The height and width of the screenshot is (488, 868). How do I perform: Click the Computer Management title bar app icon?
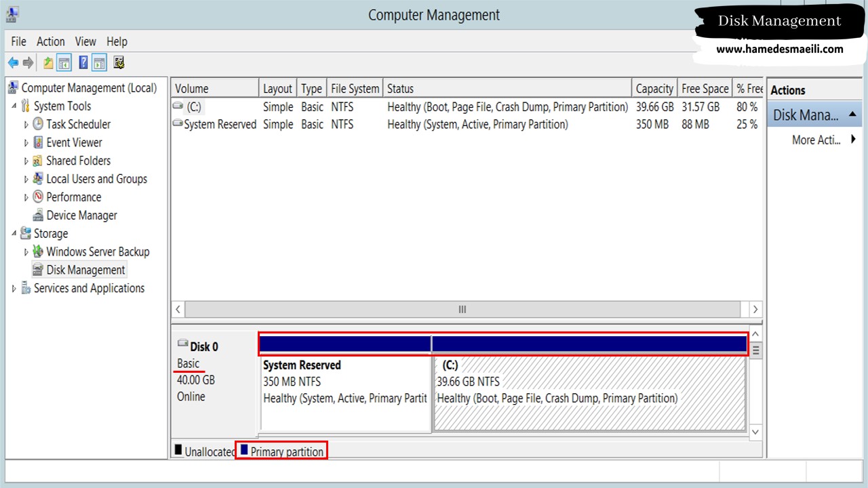coord(12,14)
